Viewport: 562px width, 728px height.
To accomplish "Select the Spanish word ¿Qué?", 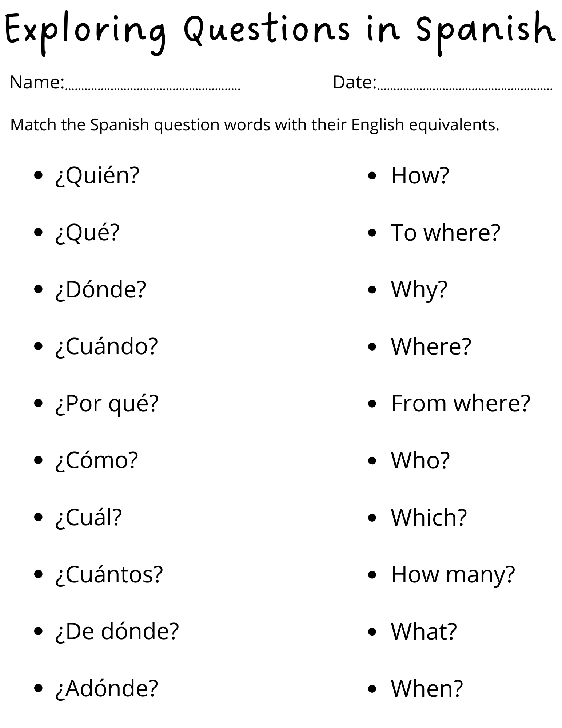I will click(x=88, y=232).
